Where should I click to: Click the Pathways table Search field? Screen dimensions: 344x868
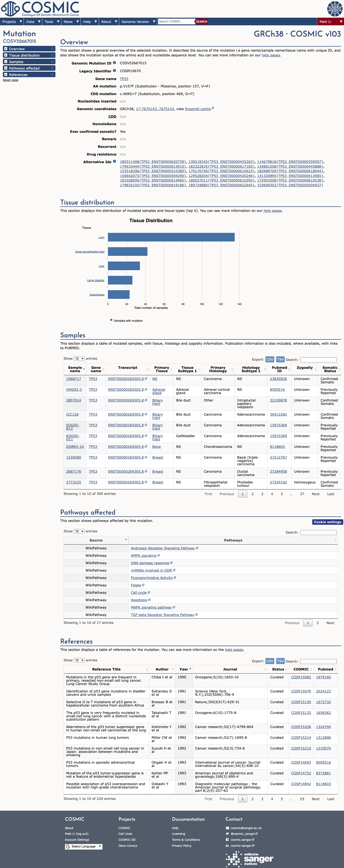point(318,532)
